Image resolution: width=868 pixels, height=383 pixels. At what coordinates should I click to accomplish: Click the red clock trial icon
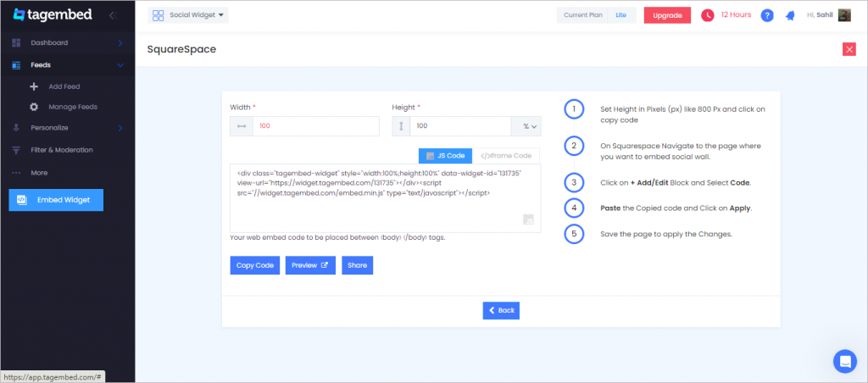(x=708, y=15)
